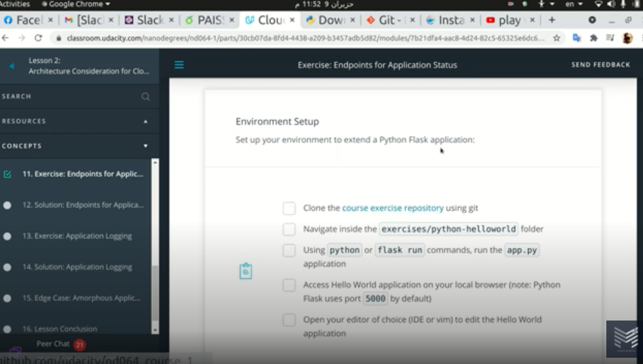Viewport: 643px width, 364px height.
Task: Switch to the PAIS tab
Action: pos(210,20)
